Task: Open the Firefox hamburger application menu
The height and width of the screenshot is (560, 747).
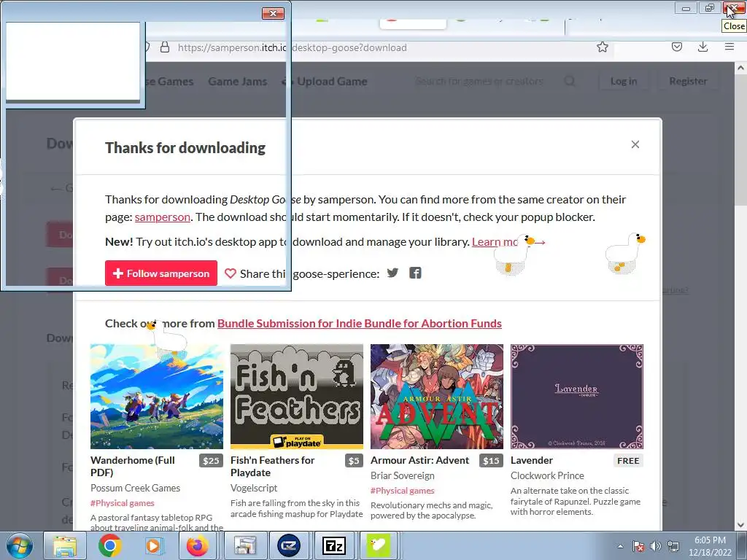Action: (729, 47)
